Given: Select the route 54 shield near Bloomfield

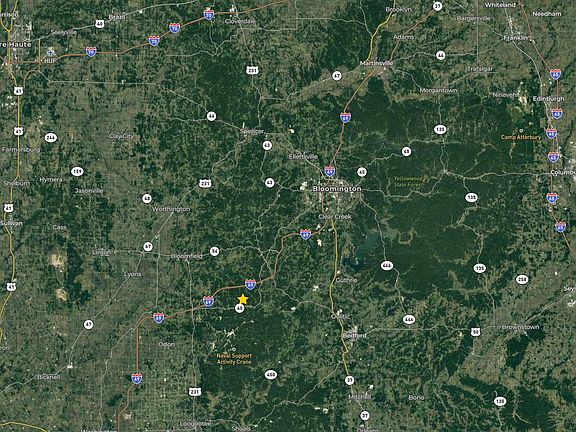Looking at the screenshot, I should (215, 251).
